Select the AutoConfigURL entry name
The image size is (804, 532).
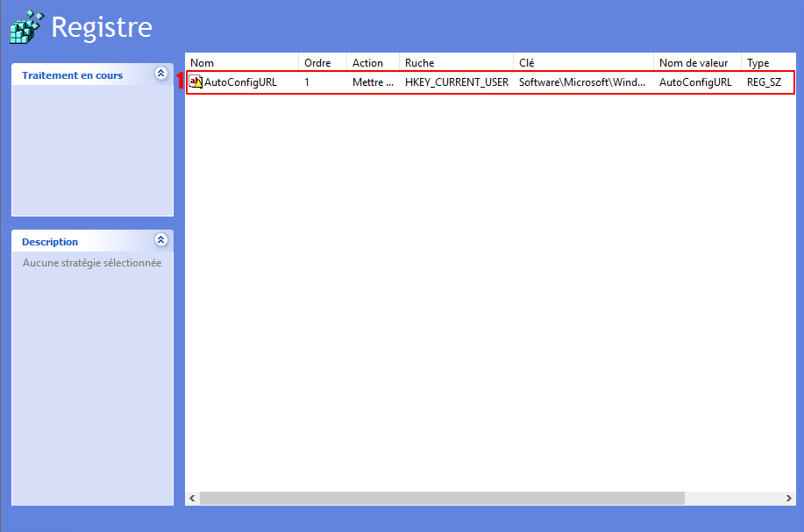240,82
